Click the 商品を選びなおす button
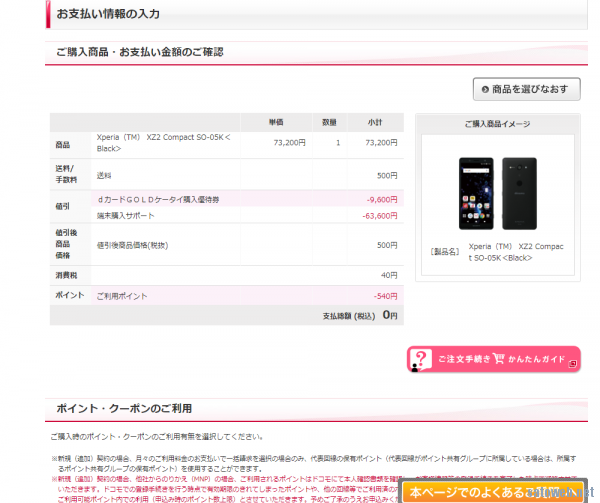The image size is (600, 503). [526, 89]
